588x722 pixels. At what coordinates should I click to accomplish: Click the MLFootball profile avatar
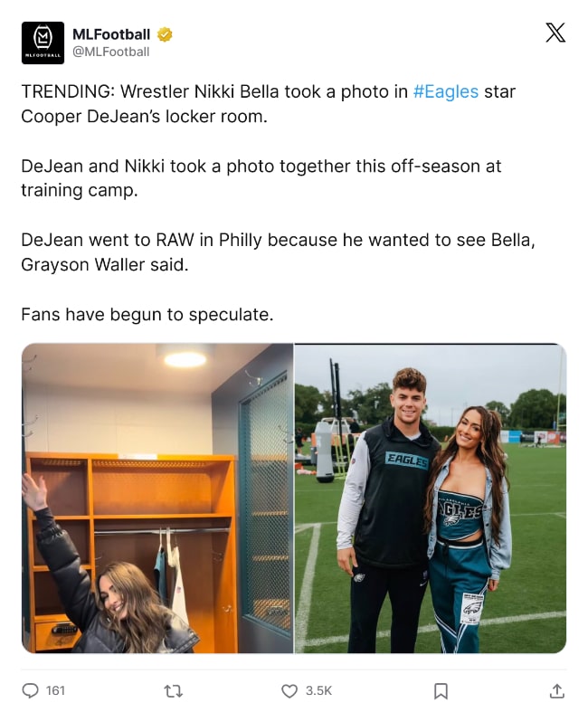point(43,43)
